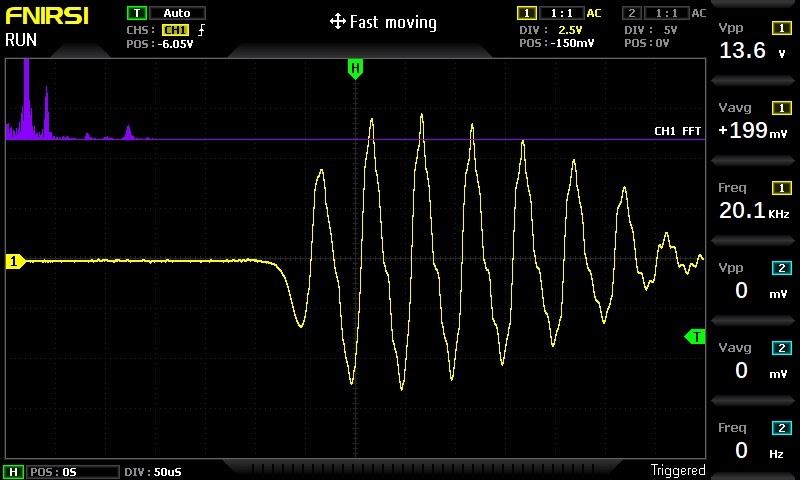This screenshot has height=480, width=800.
Task: Click the Fast moving cross-arrows icon
Action: pos(338,22)
